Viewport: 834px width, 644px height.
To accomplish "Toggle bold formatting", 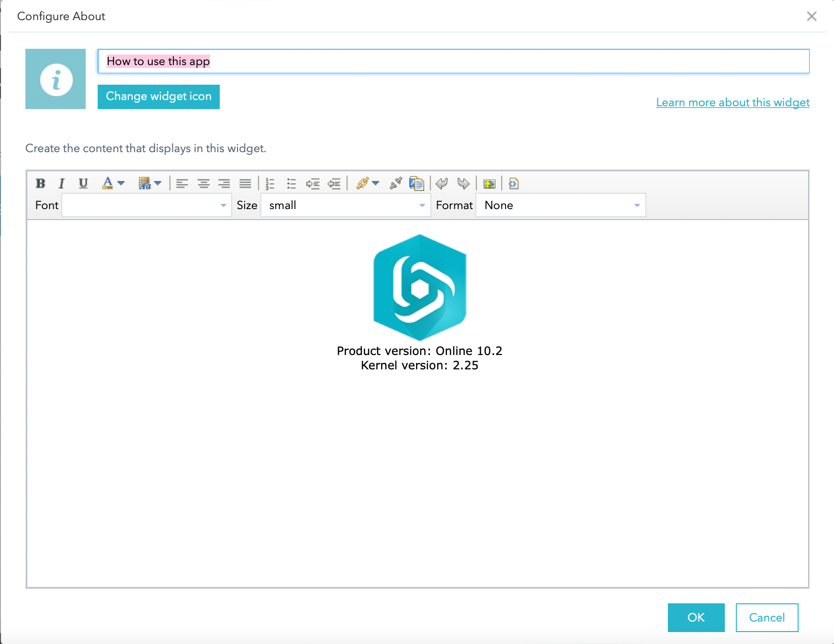I will click(41, 183).
